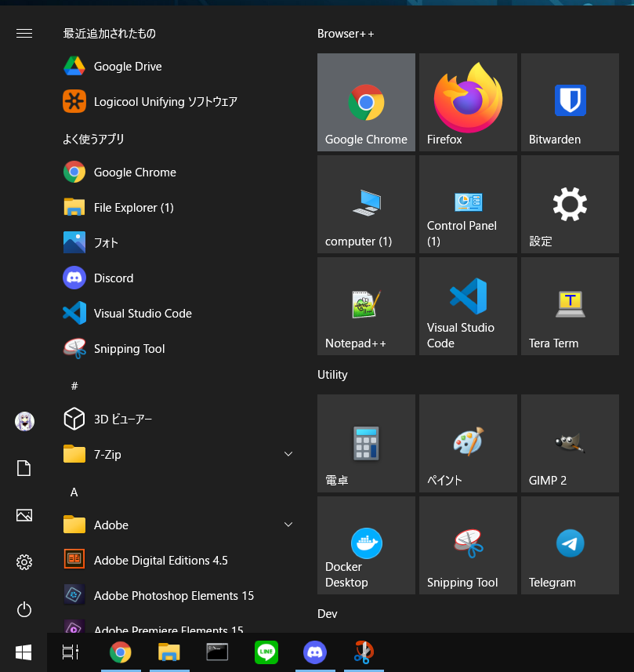Image resolution: width=634 pixels, height=672 pixels.
Task: Launch the Firefox tile
Action: click(x=468, y=102)
